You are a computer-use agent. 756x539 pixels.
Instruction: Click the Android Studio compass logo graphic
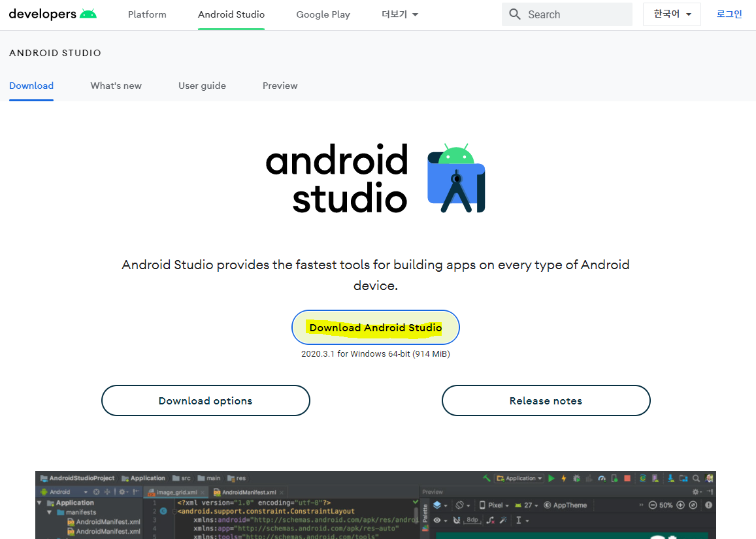pos(456,178)
